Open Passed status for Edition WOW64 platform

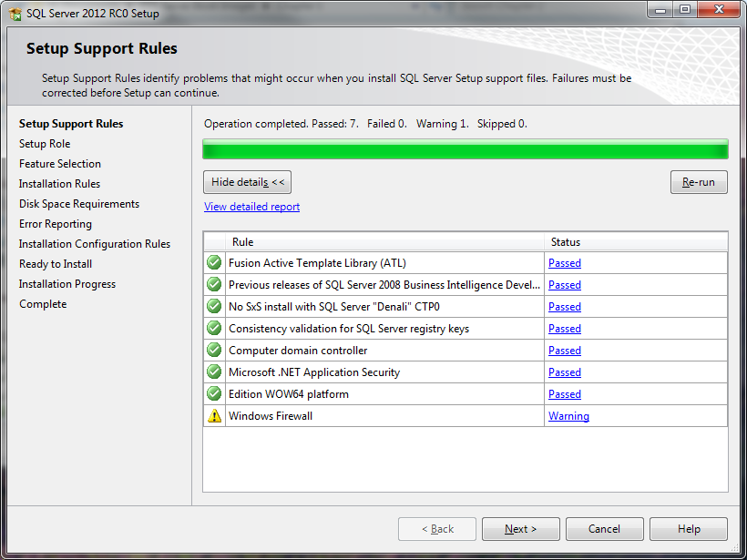pyautogui.click(x=565, y=394)
